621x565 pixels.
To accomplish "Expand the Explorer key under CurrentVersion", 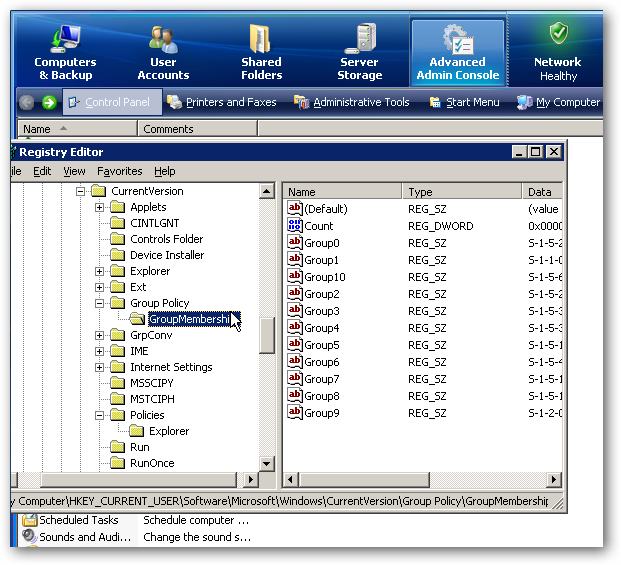I will 99,272.
